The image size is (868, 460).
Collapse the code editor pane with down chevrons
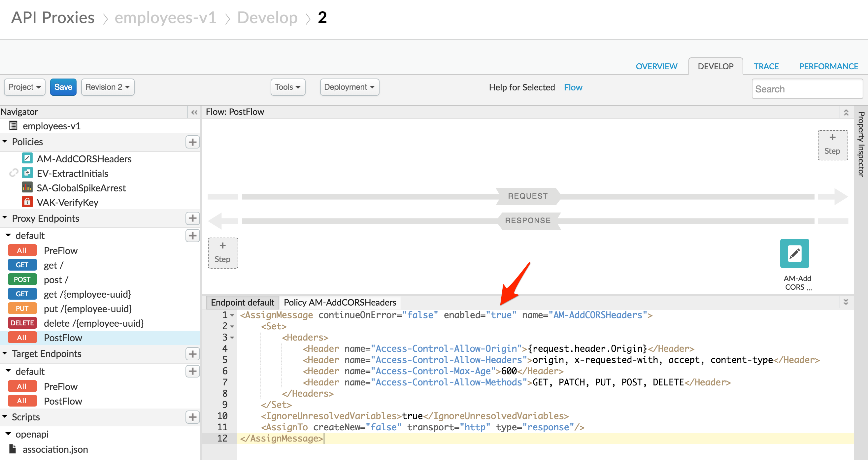(846, 302)
